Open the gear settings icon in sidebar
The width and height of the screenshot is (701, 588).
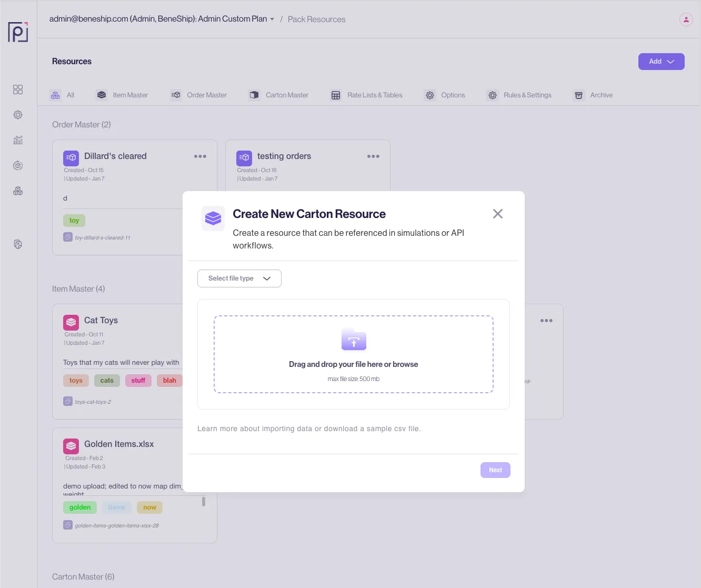coord(18,115)
